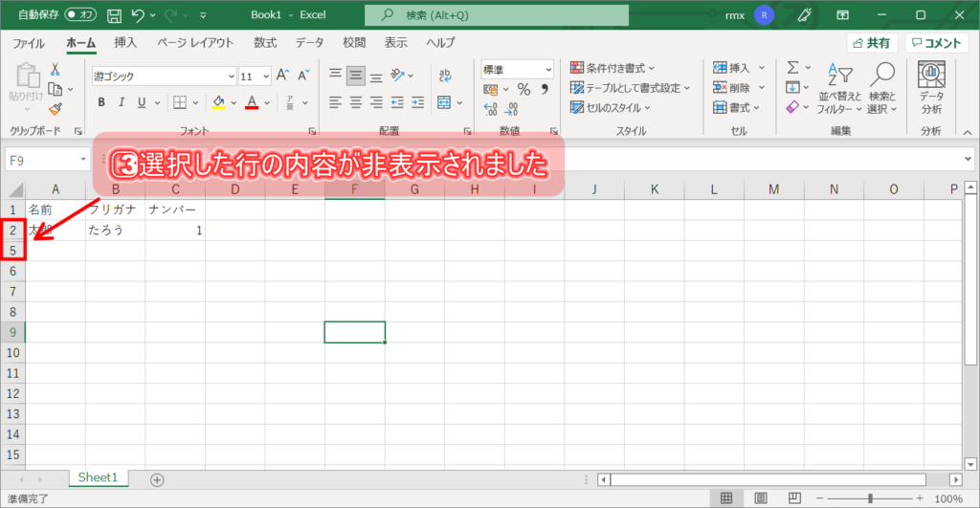Open the データ分析 data analysis tool
This screenshot has height=508, width=980.
[x=930, y=88]
